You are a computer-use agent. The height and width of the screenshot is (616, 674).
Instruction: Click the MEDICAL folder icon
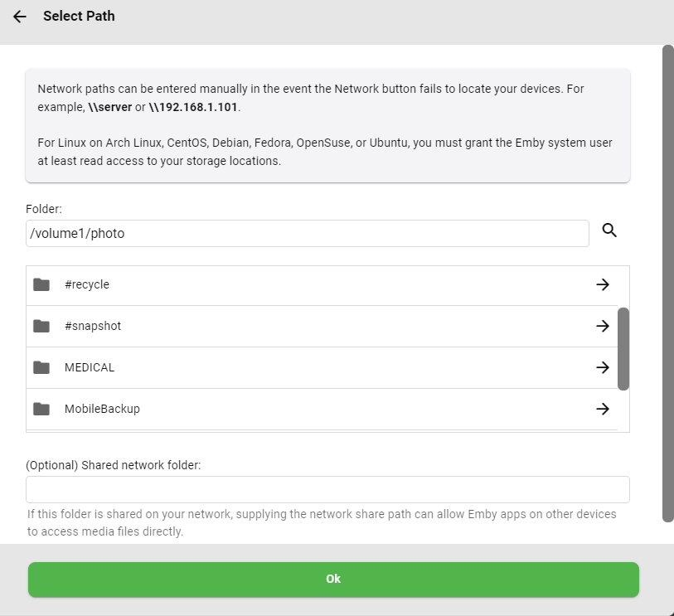point(42,366)
